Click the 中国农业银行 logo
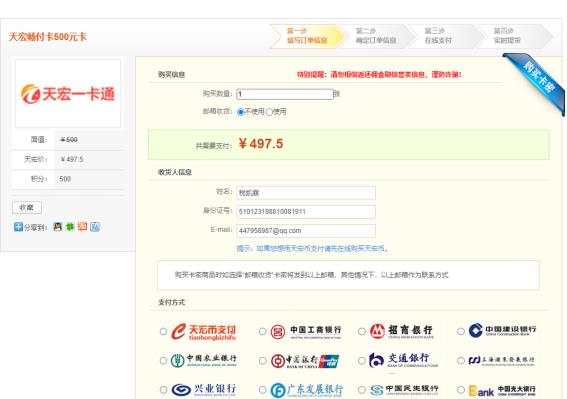The width and height of the screenshot is (567, 399). [x=204, y=360]
